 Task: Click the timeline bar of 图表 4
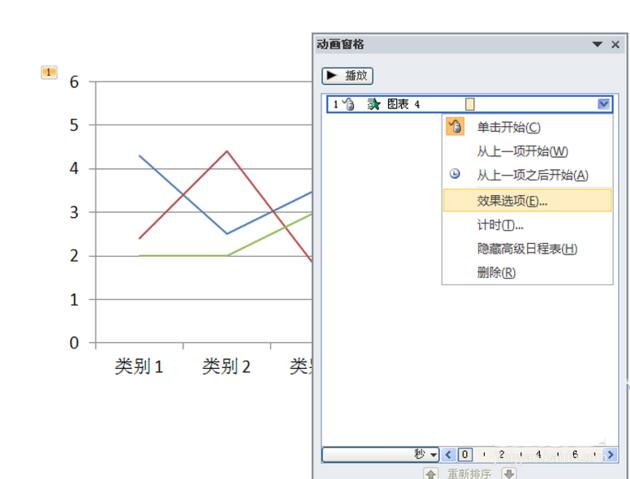[470, 104]
